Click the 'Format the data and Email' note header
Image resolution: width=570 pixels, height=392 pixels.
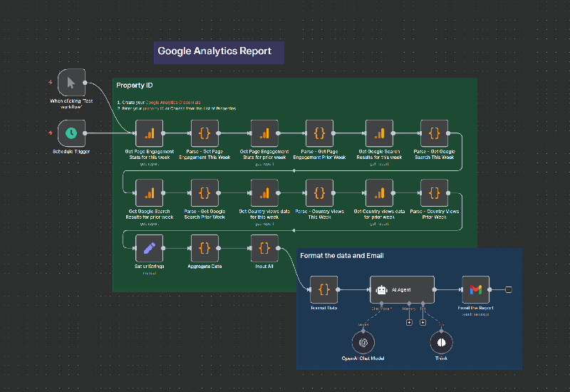(x=342, y=256)
